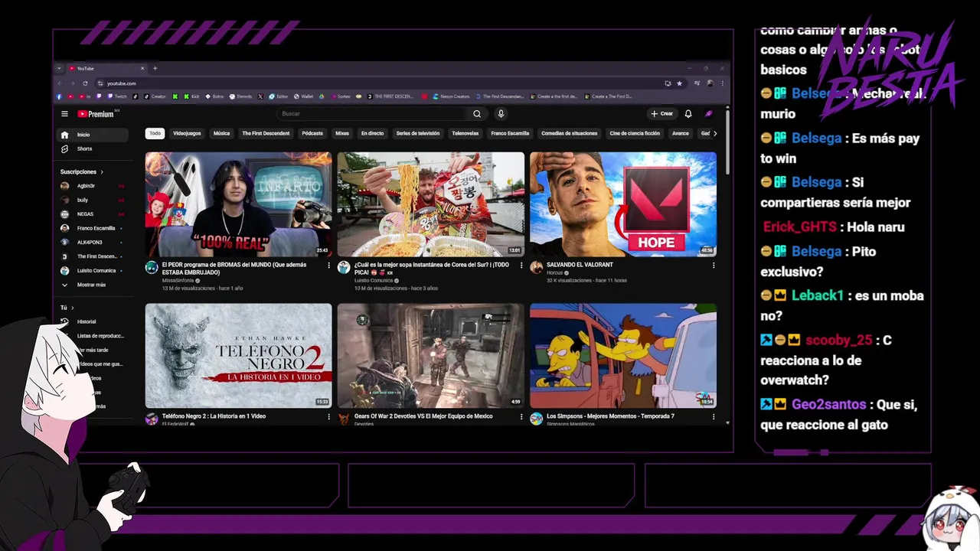
Task: Open Historial in the sidebar
Action: pyautogui.click(x=93, y=321)
